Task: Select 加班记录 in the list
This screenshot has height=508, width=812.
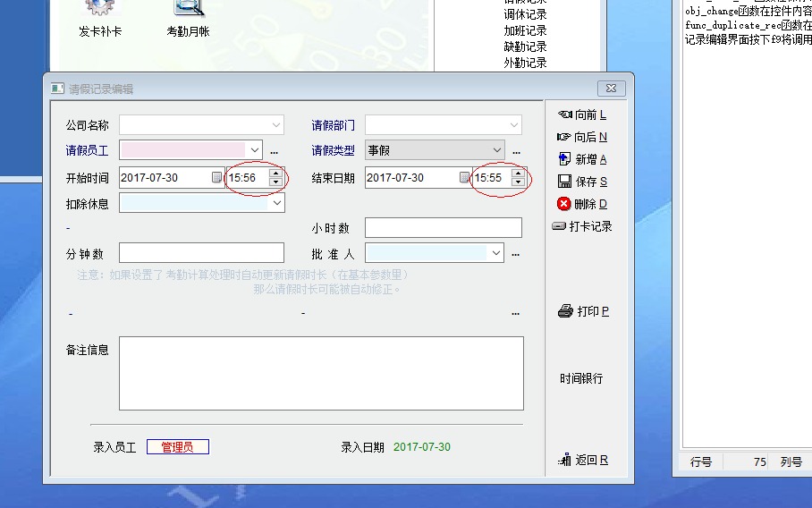Action: 525,30
